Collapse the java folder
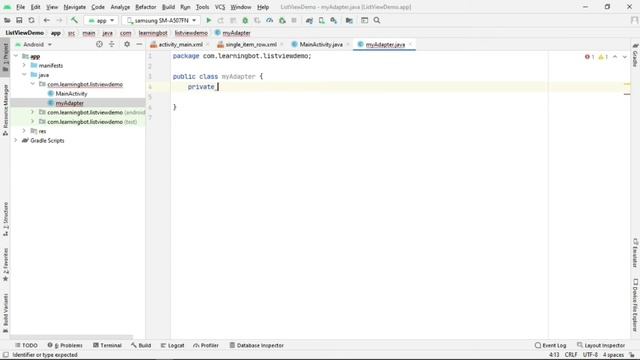This screenshot has width=640, height=360. pos(24,75)
